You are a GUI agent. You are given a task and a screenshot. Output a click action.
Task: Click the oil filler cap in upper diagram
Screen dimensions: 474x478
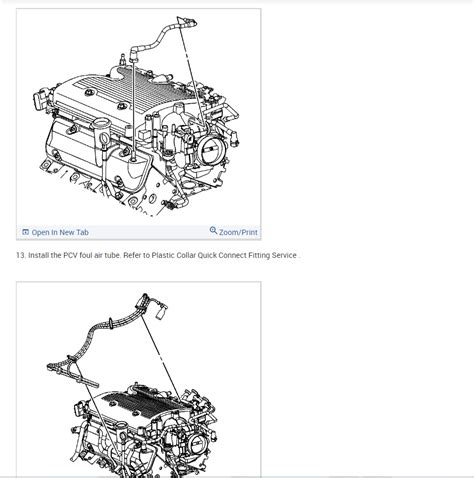(x=102, y=123)
